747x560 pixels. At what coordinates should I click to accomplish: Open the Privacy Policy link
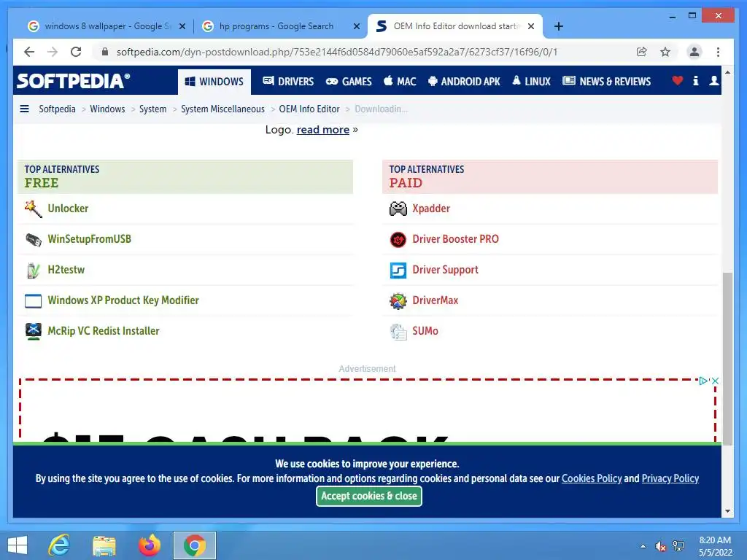pyautogui.click(x=670, y=478)
